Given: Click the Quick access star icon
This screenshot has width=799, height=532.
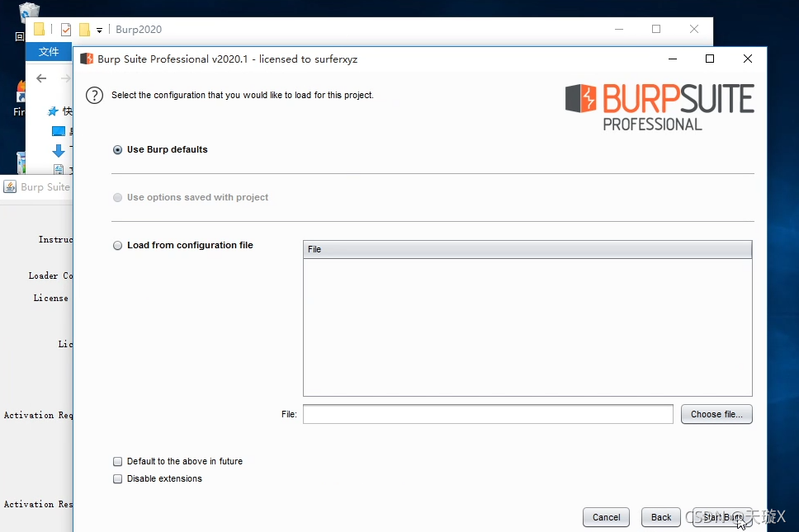Looking at the screenshot, I should [53, 111].
